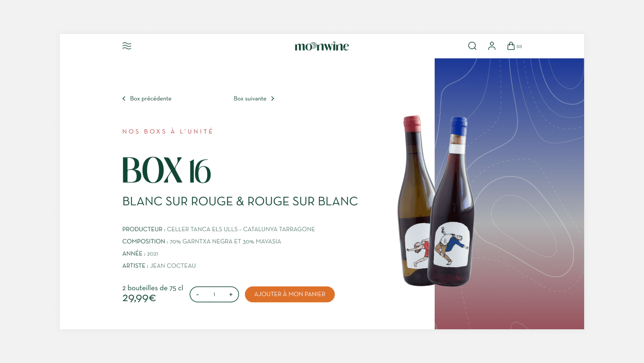Click the quantity field showing 1

pos(214,294)
